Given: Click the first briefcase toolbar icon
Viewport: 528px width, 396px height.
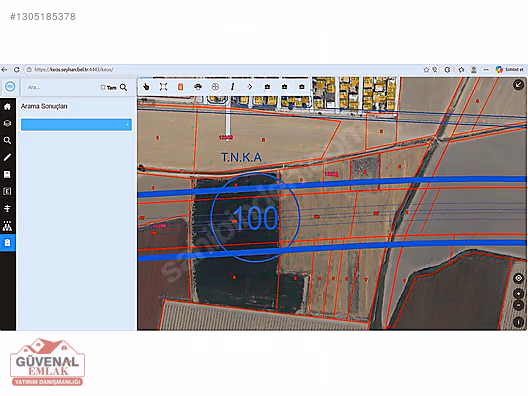Looking at the screenshot, I should click(267, 87).
